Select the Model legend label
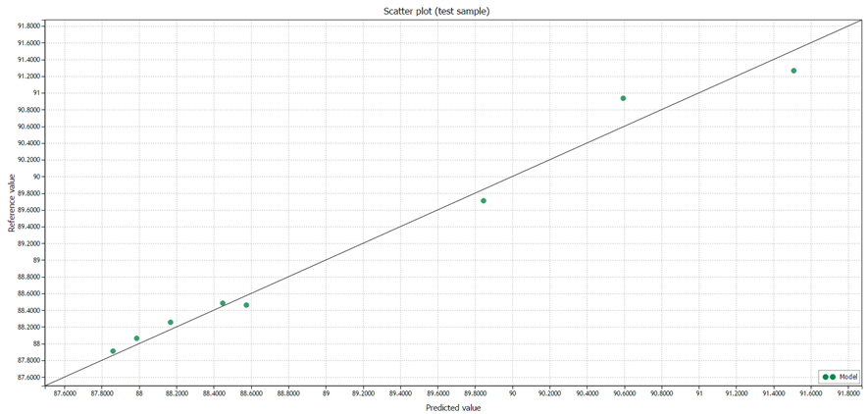Image resolution: width=868 pixels, height=414 pixels. (848, 377)
